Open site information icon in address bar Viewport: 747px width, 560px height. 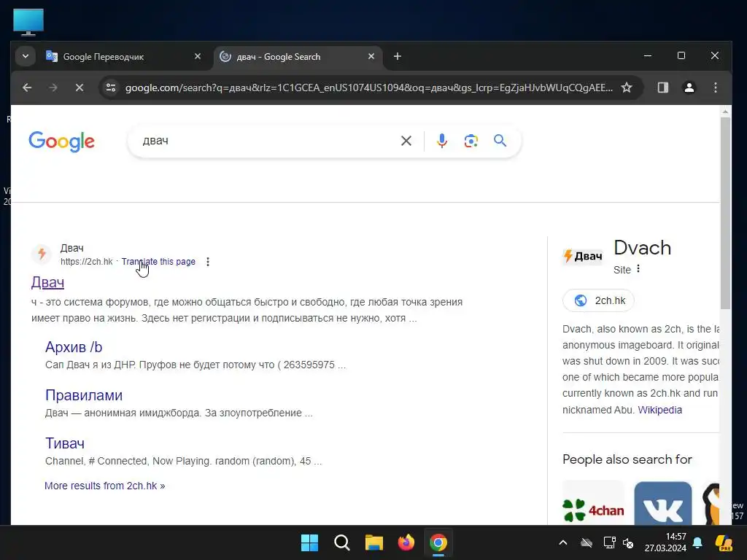click(111, 87)
